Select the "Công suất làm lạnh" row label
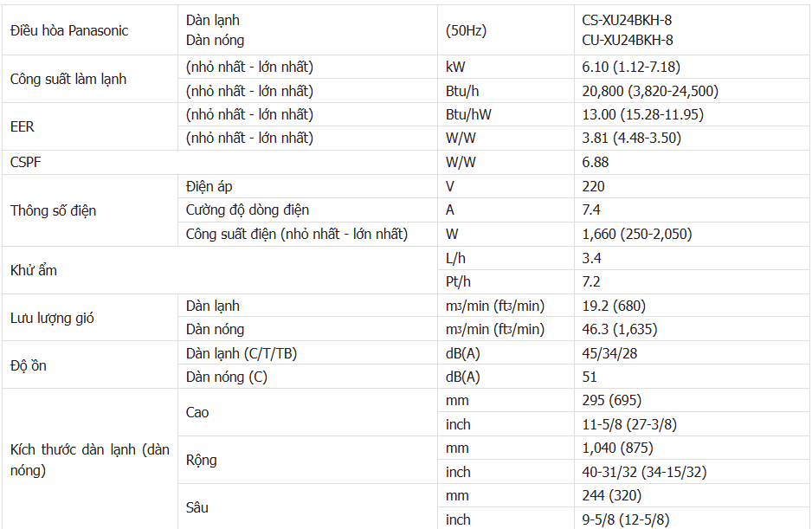This screenshot has height=529, width=812. tap(68, 79)
